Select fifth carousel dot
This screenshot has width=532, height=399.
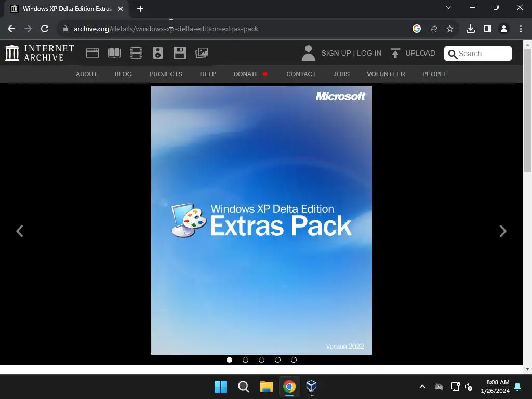(x=294, y=360)
